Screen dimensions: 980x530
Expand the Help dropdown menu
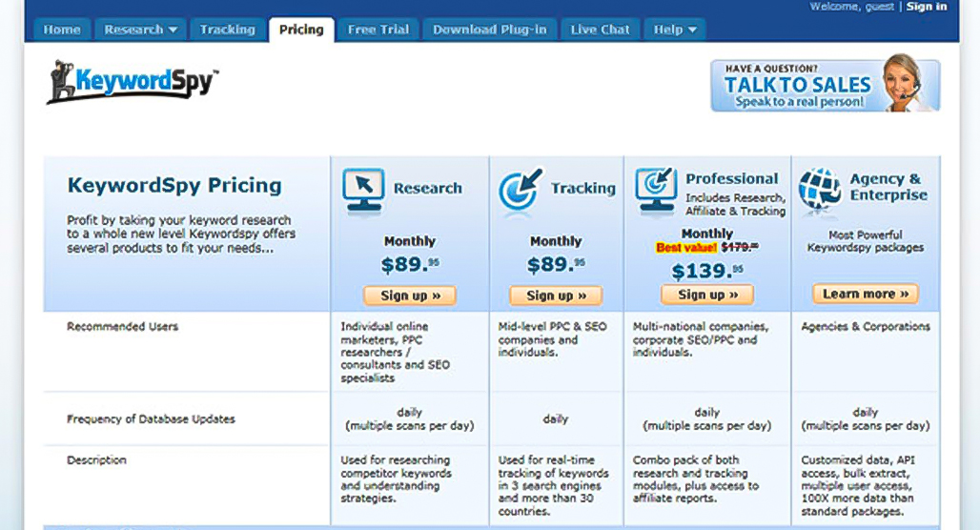click(674, 30)
